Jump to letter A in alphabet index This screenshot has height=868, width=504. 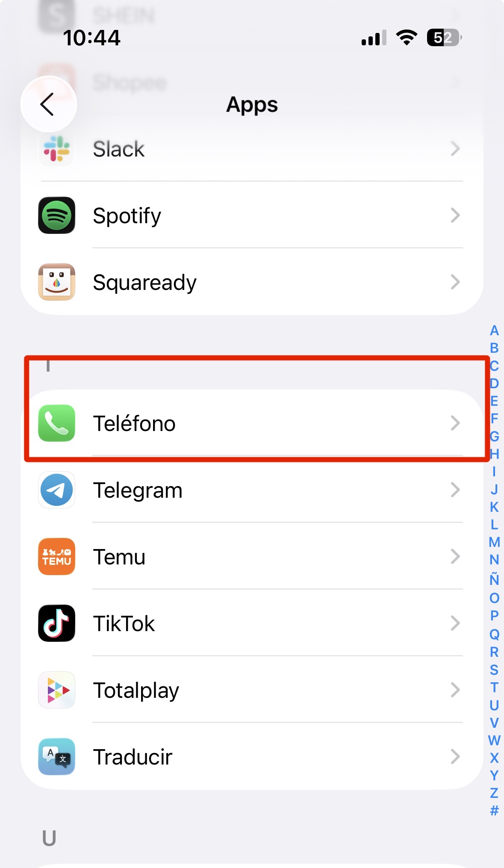click(x=494, y=331)
